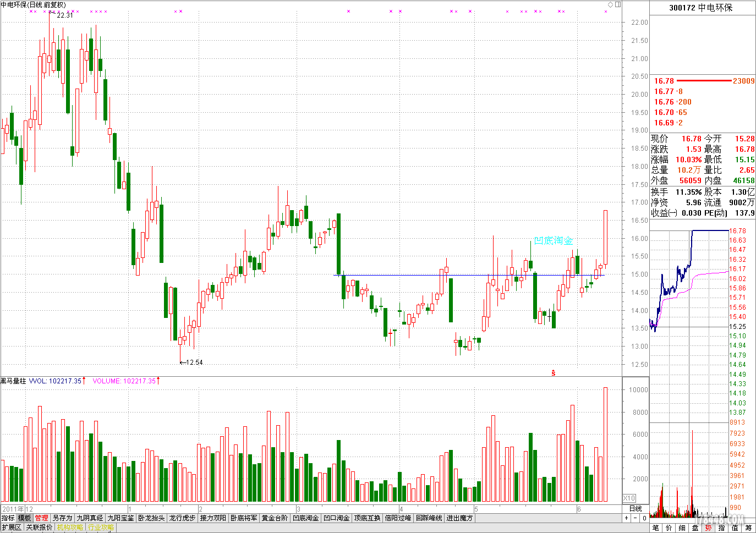Select the 龙行虎步 indicator tab
Image resolution: width=756 pixels, height=533 pixels.
coord(182,518)
